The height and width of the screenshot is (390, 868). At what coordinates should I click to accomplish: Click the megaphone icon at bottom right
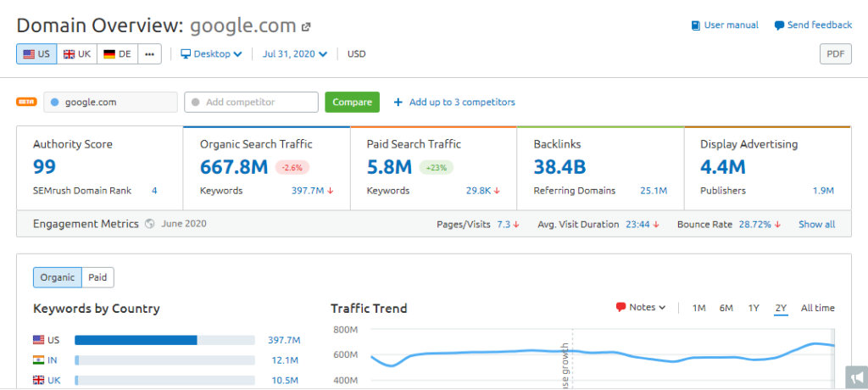856,377
